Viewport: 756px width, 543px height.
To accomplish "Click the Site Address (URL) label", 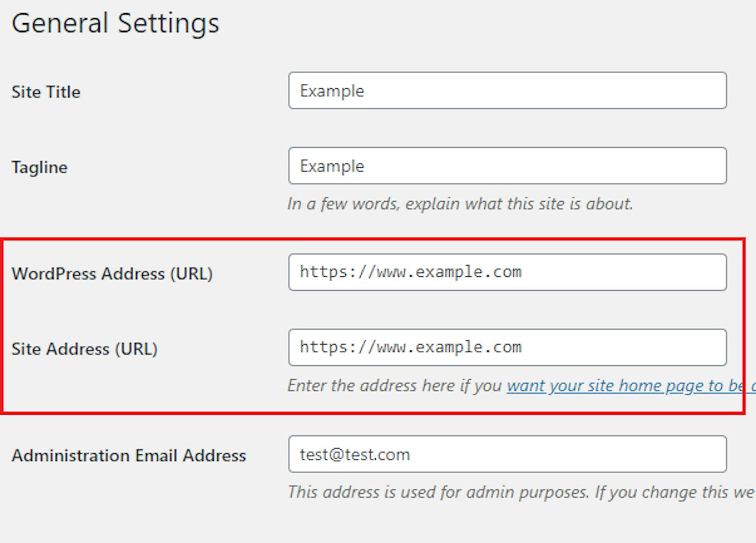I will tap(84, 349).
